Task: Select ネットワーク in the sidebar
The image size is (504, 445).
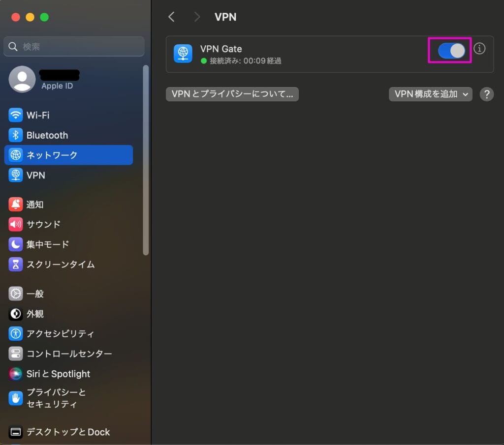Action: click(x=68, y=155)
